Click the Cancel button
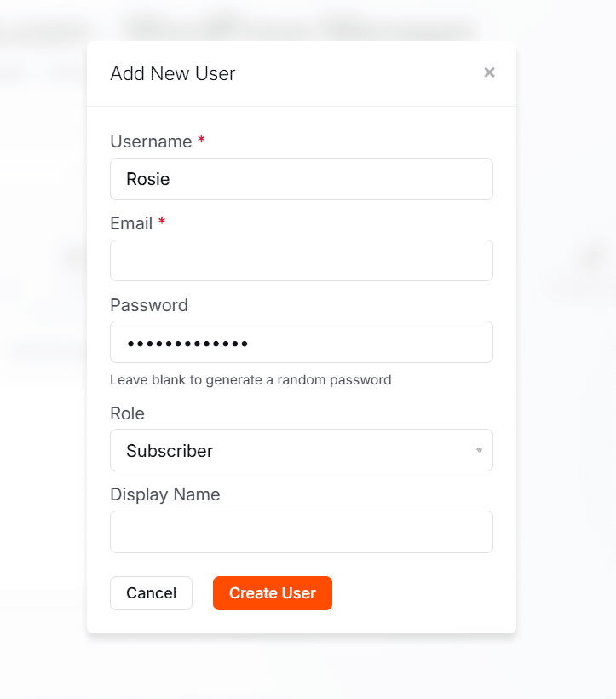The width and height of the screenshot is (616, 699). [x=151, y=592]
